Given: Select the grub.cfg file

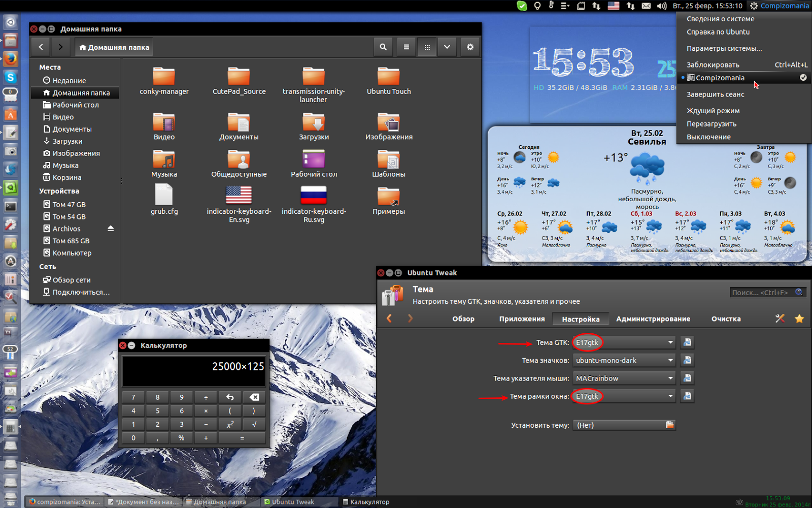Looking at the screenshot, I should tap(164, 200).
